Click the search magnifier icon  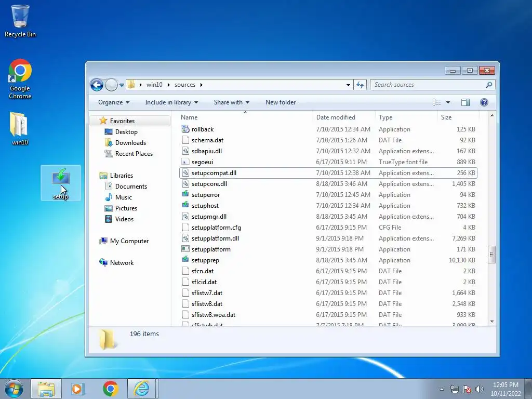[x=489, y=85]
